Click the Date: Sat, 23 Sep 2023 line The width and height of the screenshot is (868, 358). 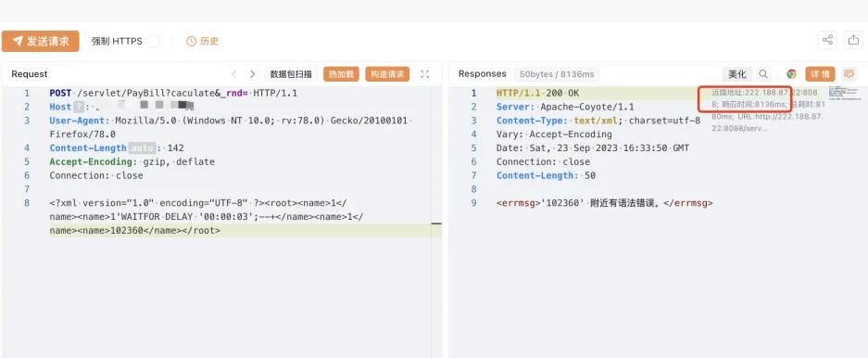[593, 148]
